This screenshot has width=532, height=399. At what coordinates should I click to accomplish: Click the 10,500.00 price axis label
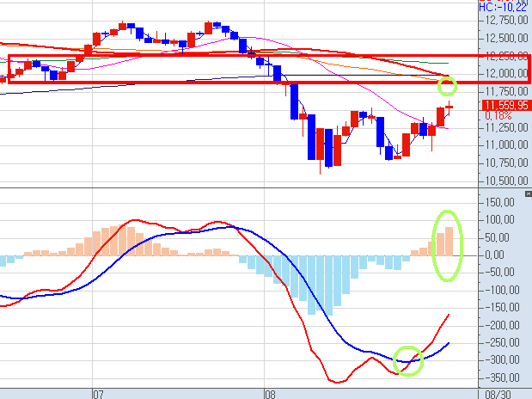(505, 181)
